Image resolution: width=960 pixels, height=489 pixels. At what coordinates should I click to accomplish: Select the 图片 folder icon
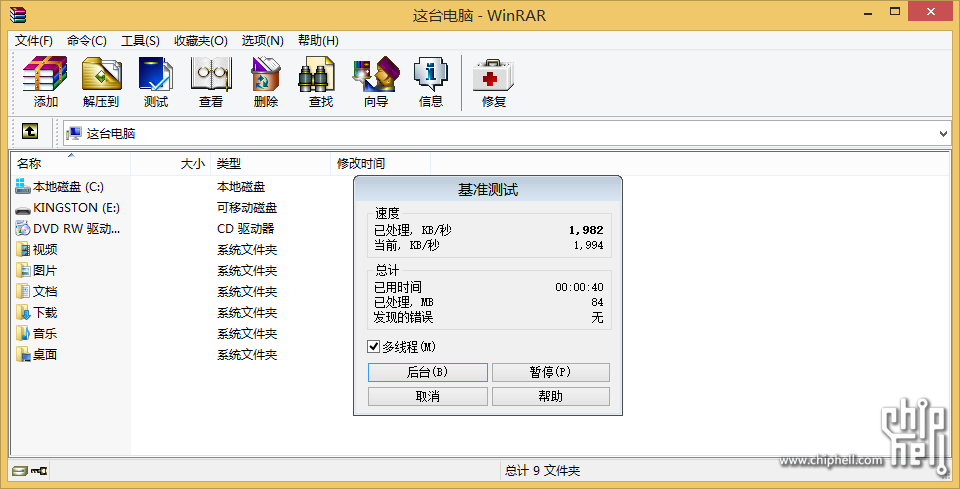click(23, 270)
